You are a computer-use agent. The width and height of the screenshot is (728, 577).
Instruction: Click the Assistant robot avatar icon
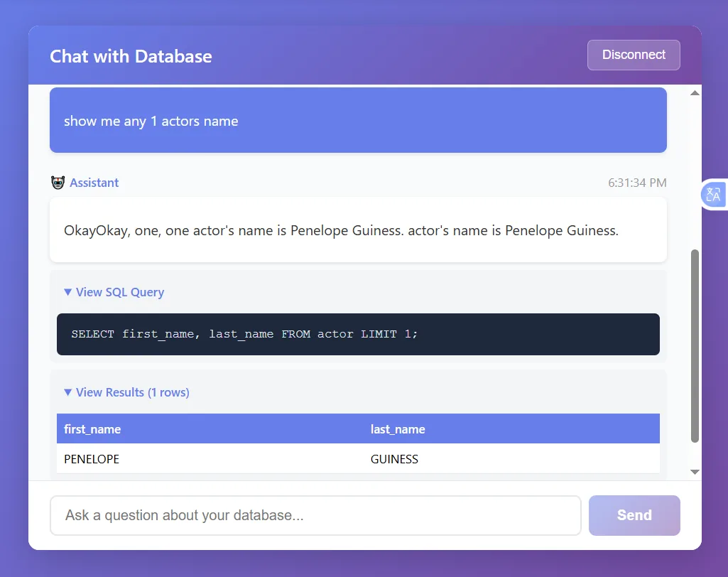(58, 183)
